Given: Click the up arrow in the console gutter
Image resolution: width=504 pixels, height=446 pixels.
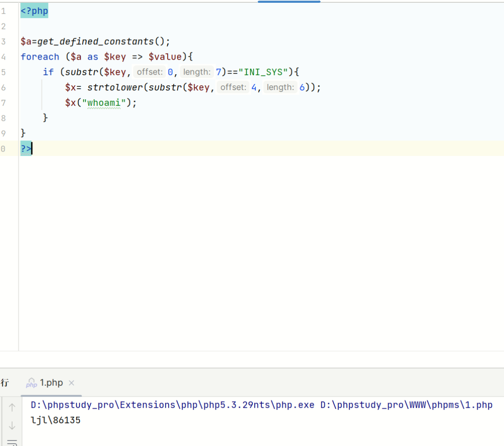Looking at the screenshot, I should click(x=12, y=407).
